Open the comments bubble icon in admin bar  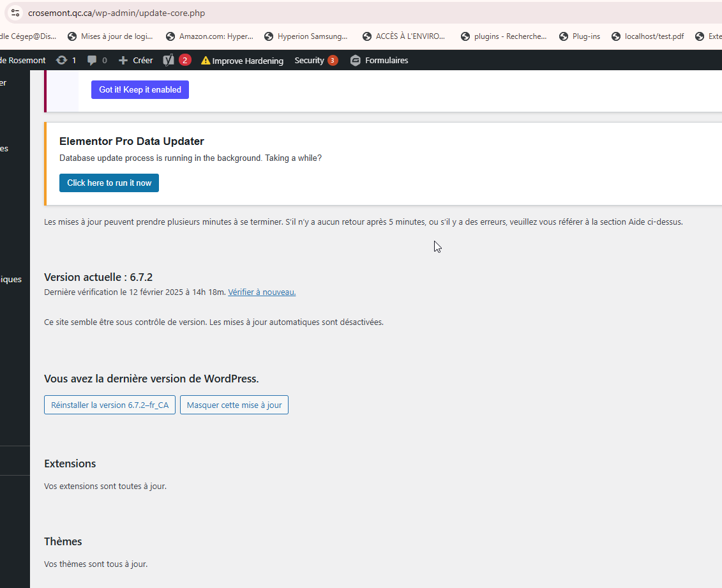93,61
